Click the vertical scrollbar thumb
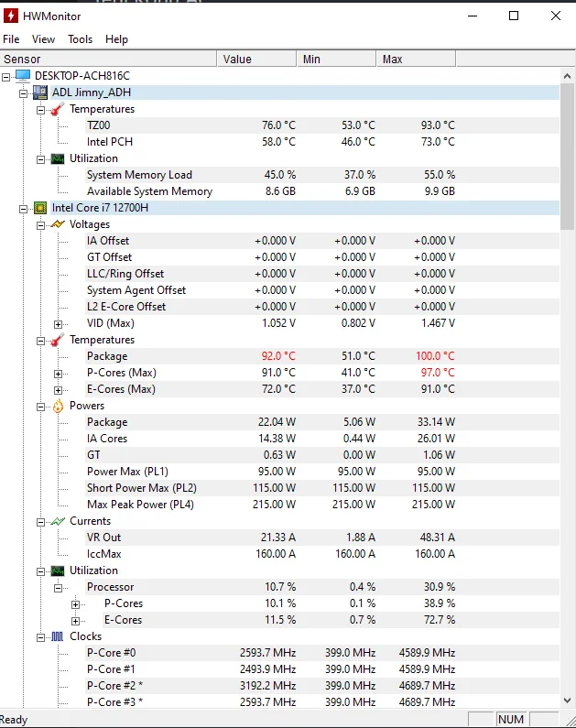 coord(567,156)
